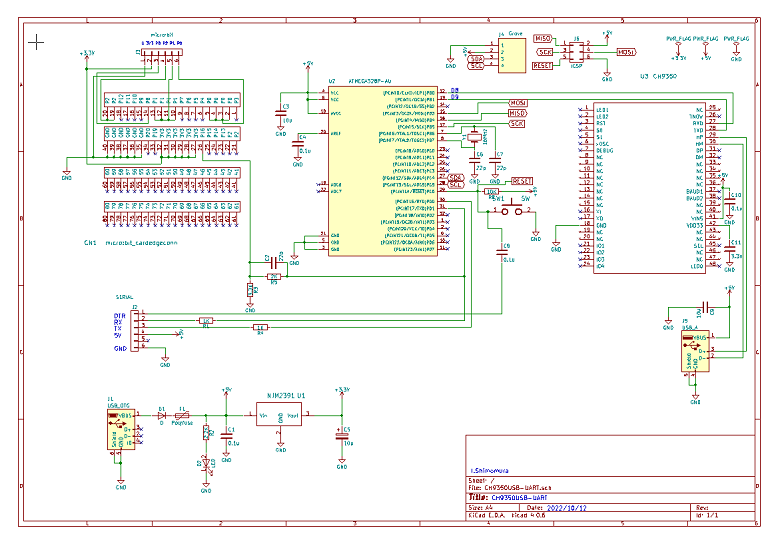The width and height of the screenshot is (768, 536).
Task: Click the Title field CH9350USB-UART
Action: pyautogui.click(x=519, y=497)
